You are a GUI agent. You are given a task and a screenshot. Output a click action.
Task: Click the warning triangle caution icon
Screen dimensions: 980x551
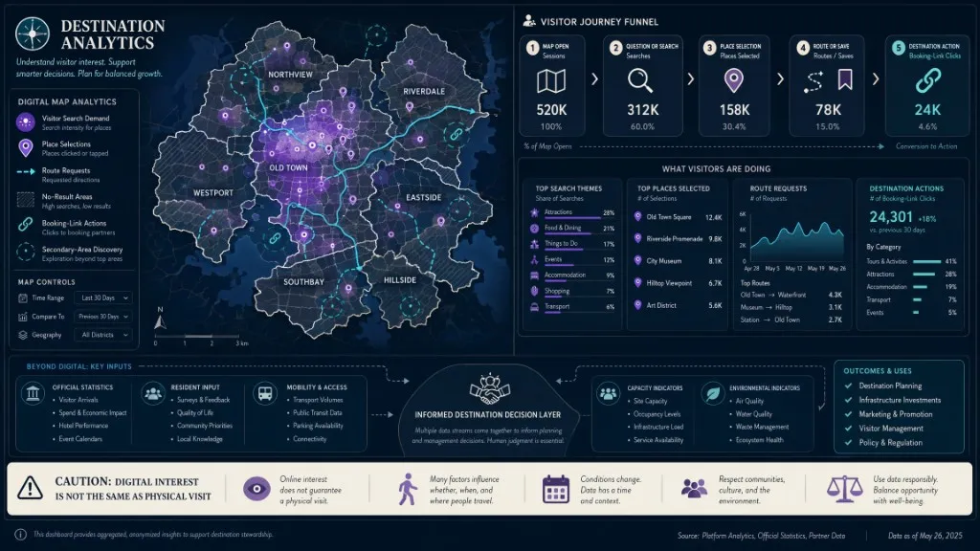click(30, 488)
